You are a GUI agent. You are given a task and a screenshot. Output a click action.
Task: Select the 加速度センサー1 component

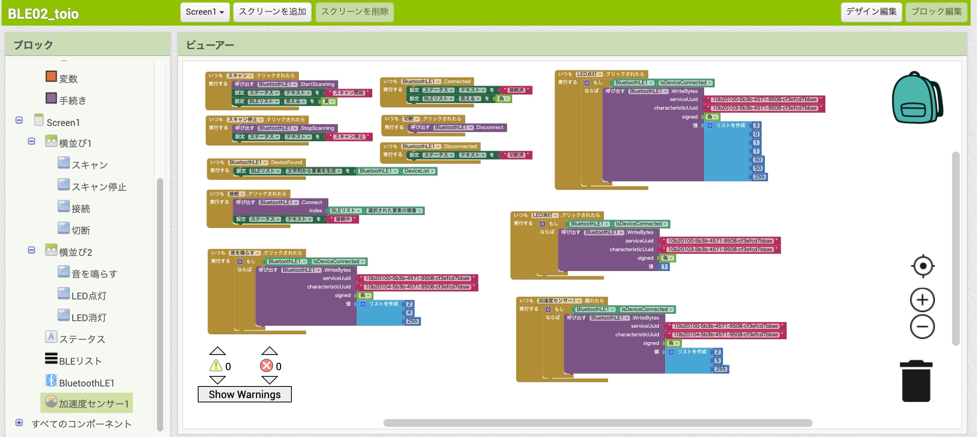87,403
